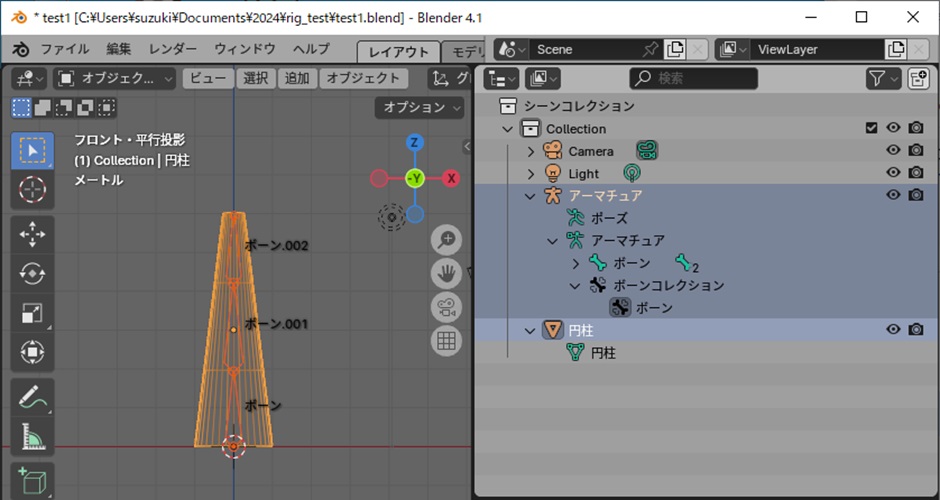Image resolution: width=940 pixels, height=500 pixels.
Task: Uncheck the Collection exclude checkbox
Action: 871,128
